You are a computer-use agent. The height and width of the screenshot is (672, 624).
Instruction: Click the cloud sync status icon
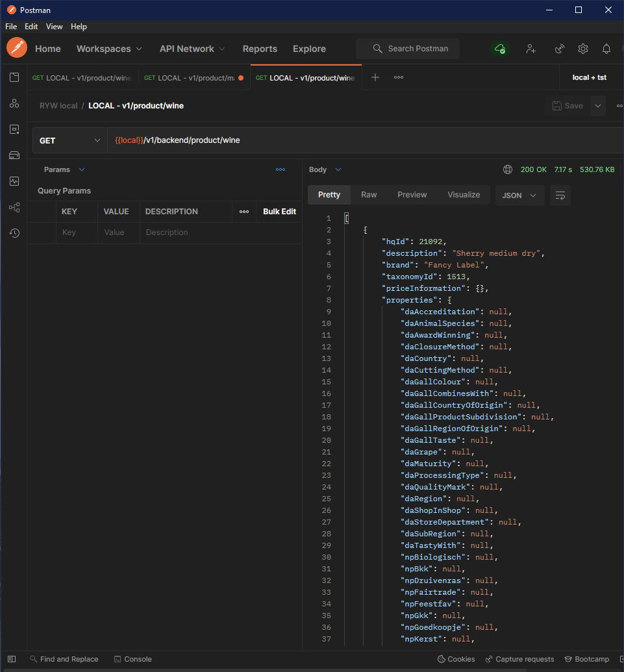[500, 49]
